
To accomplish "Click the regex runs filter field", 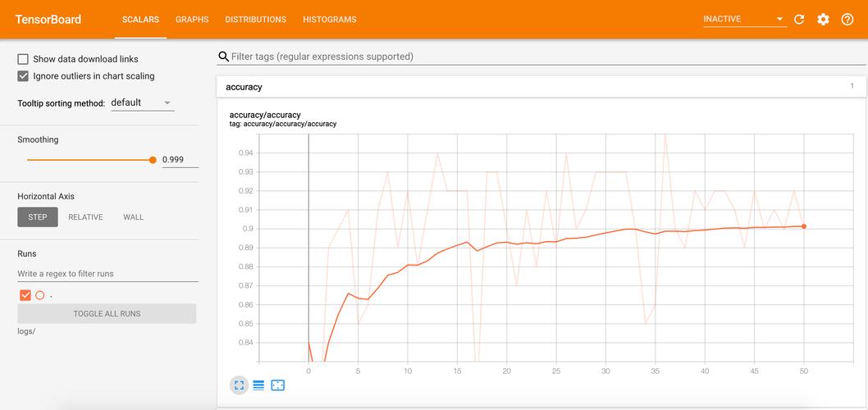I will tap(108, 273).
